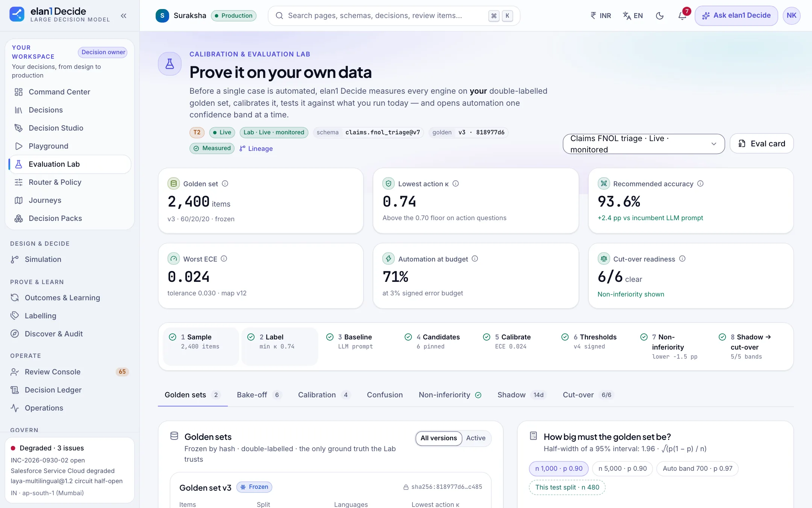Open Review Console in the sidebar

point(70,372)
